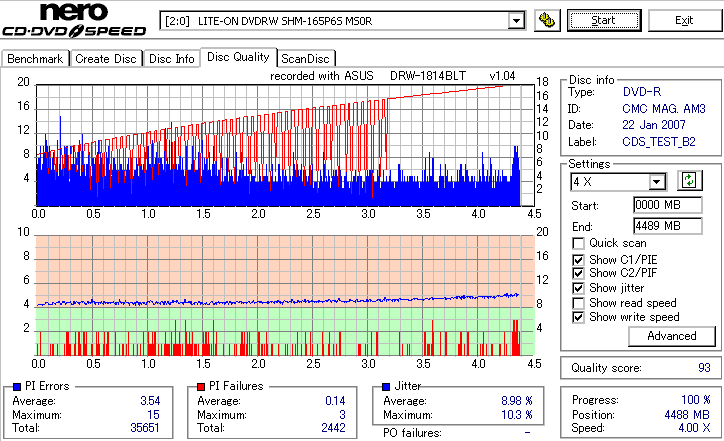Go to the Disc Info tab

(171, 59)
